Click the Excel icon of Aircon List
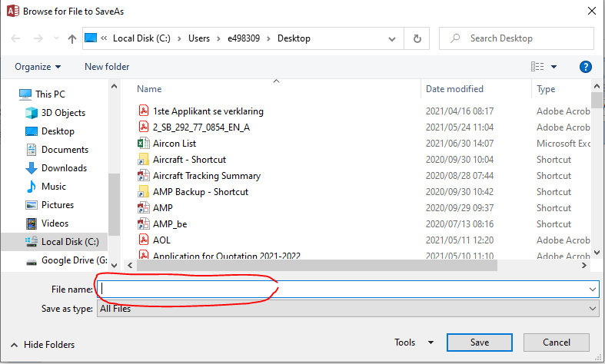The width and height of the screenshot is (605, 364). (144, 143)
